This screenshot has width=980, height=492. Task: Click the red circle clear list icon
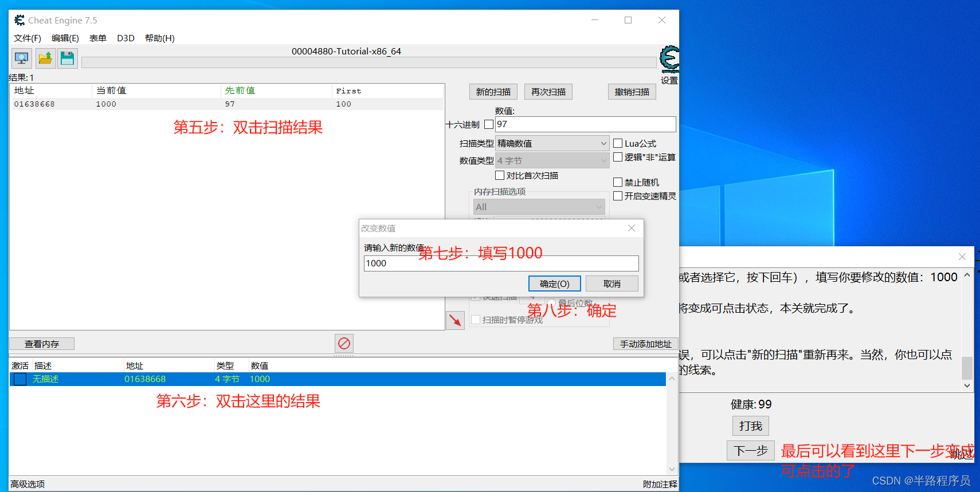coord(344,343)
